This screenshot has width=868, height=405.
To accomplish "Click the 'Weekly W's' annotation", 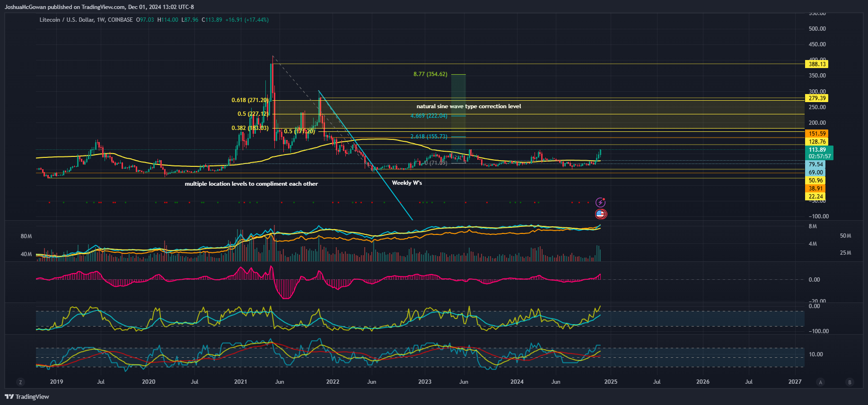I will coord(407,183).
